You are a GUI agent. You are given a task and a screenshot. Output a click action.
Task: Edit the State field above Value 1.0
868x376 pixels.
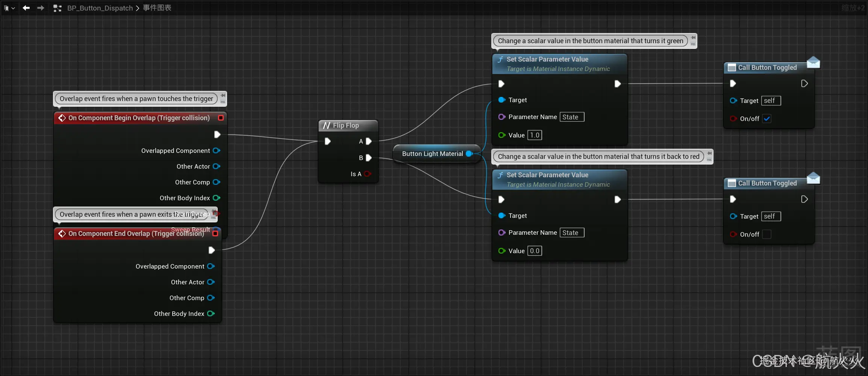coord(572,117)
